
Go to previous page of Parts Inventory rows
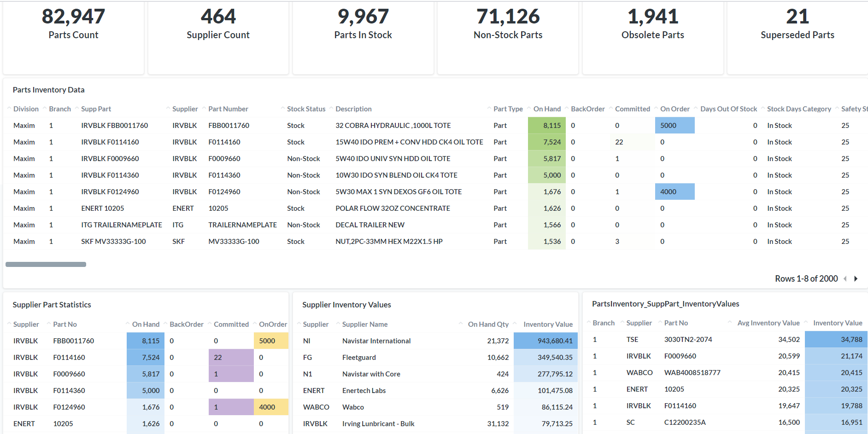[845, 278]
